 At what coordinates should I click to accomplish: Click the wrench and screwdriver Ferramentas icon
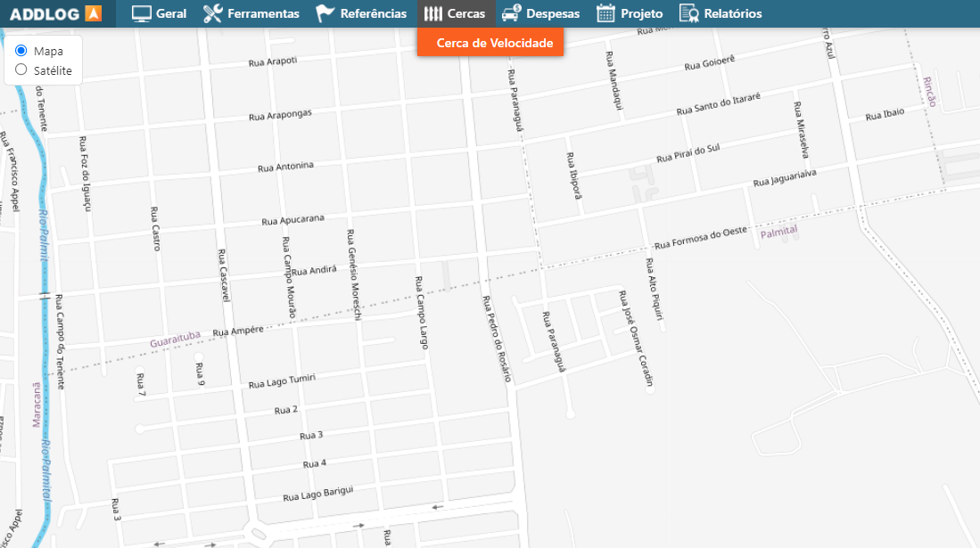[212, 13]
